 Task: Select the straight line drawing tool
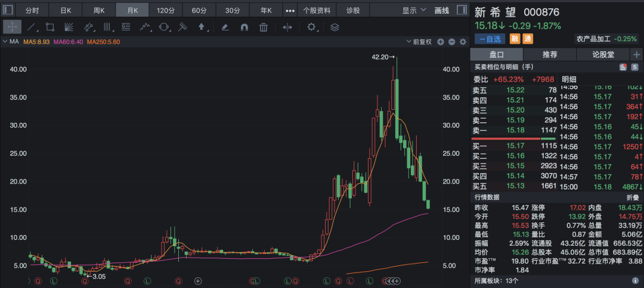tap(31, 27)
